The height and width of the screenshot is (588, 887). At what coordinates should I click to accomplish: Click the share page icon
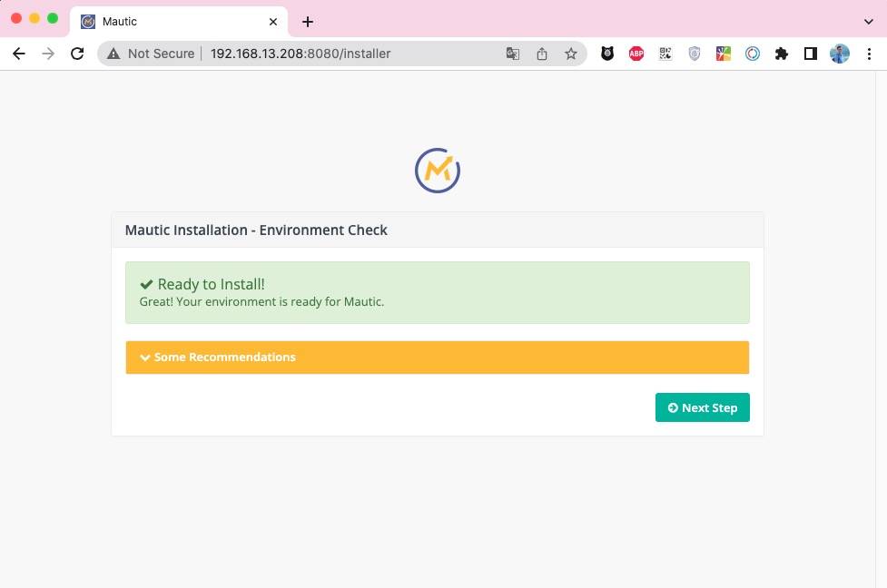[x=542, y=54]
